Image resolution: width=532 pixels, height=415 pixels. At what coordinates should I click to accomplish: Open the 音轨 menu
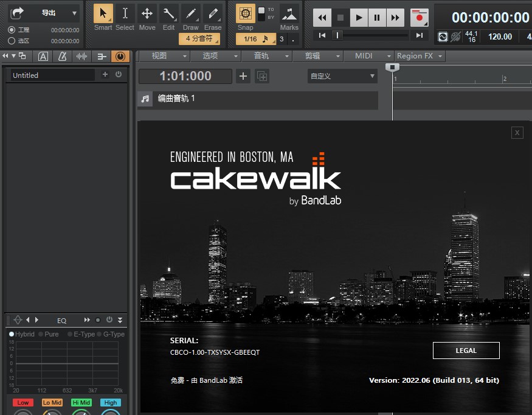(x=267, y=56)
